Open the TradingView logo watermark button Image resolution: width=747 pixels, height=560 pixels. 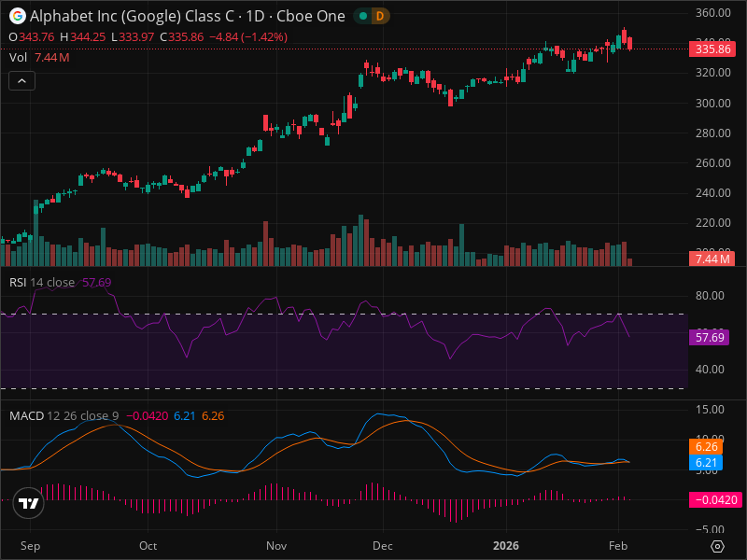pos(29,503)
